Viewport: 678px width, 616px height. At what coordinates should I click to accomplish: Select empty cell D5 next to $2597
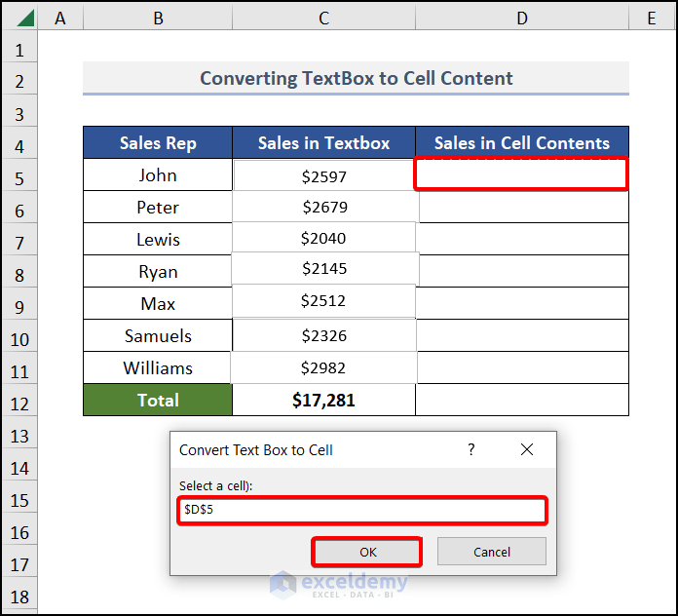(521, 174)
